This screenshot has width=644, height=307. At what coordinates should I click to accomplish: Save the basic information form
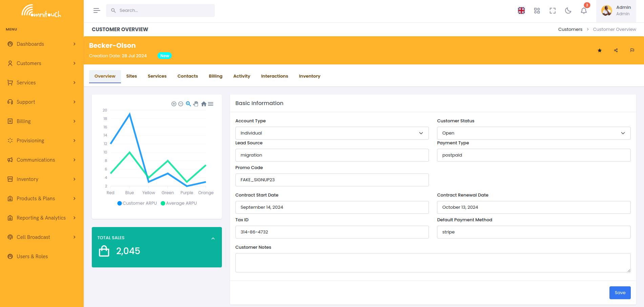tap(620, 293)
